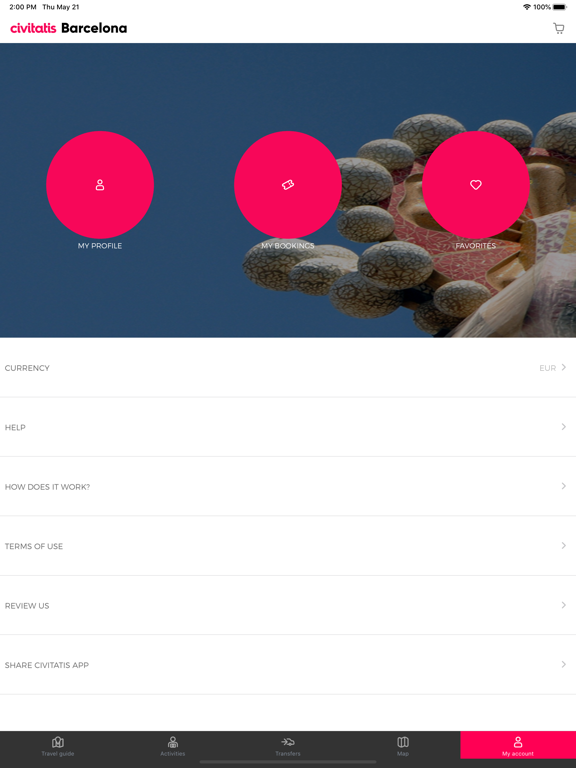Open the shopping cart icon

558,28
